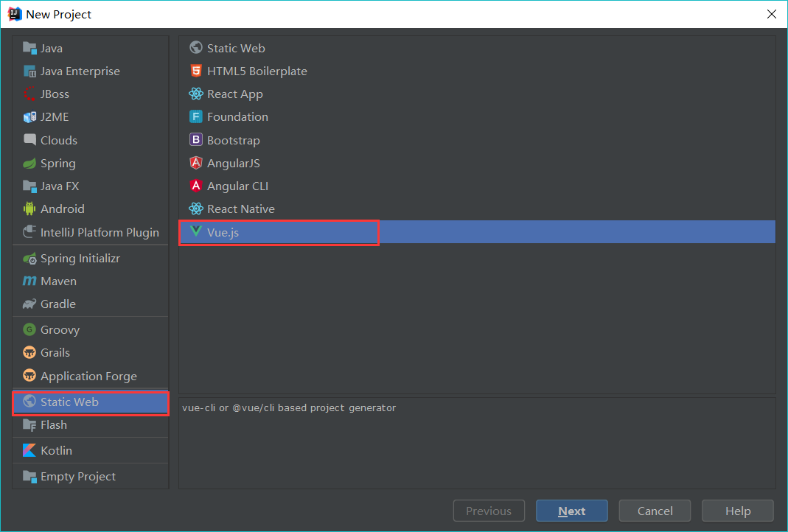Screen dimensions: 788x532
Task: Select the Flash folder icon
Action: [x=29, y=425]
